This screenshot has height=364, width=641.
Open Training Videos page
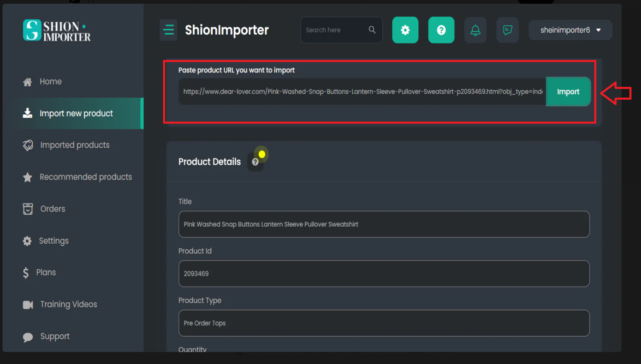pyautogui.click(x=69, y=304)
